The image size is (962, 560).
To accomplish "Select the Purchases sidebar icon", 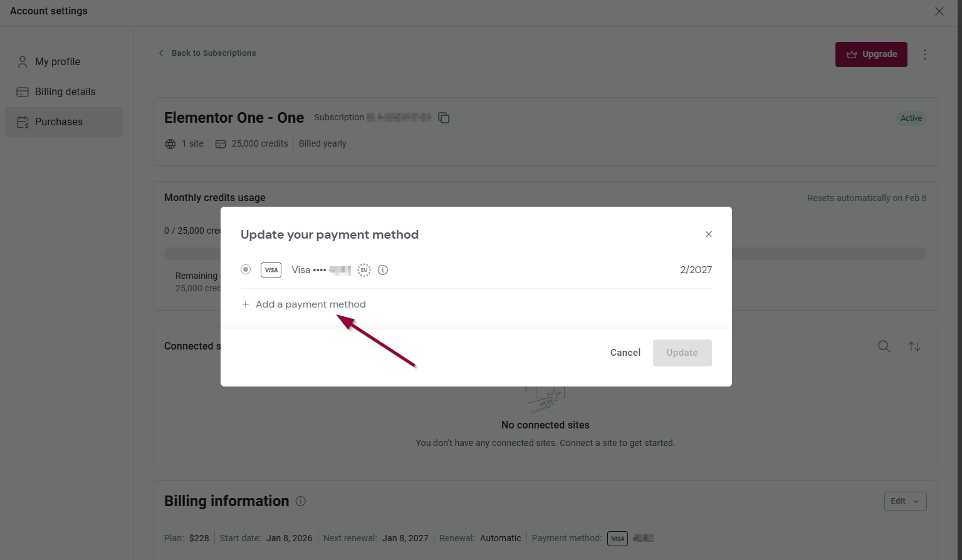I will point(23,122).
